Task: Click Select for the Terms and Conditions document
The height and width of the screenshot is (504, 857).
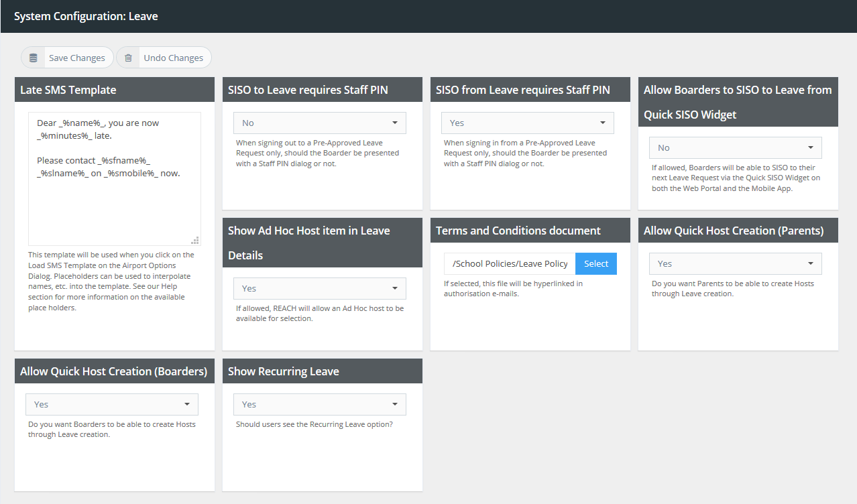Action: click(596, 263)
